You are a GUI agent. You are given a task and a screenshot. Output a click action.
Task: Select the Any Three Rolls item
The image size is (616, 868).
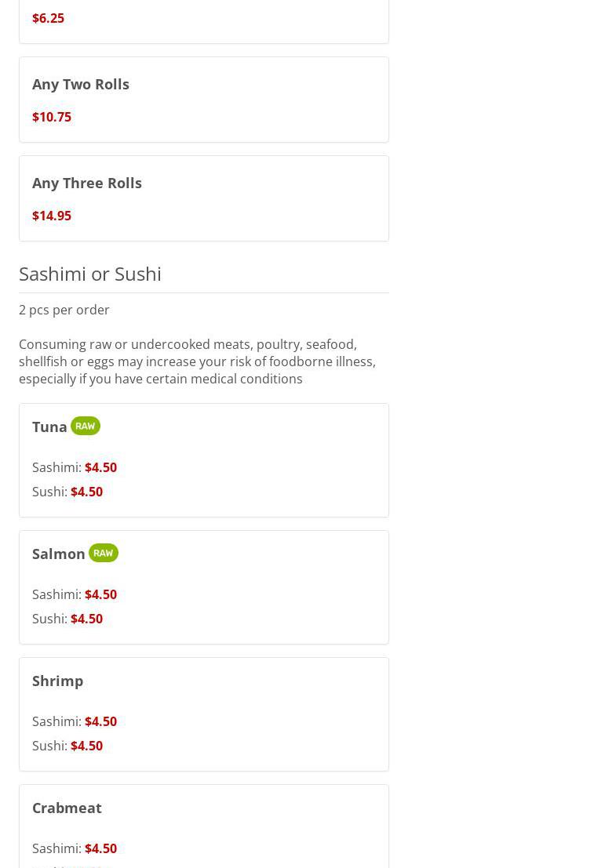pyautogui.click(x=87, y=183)
